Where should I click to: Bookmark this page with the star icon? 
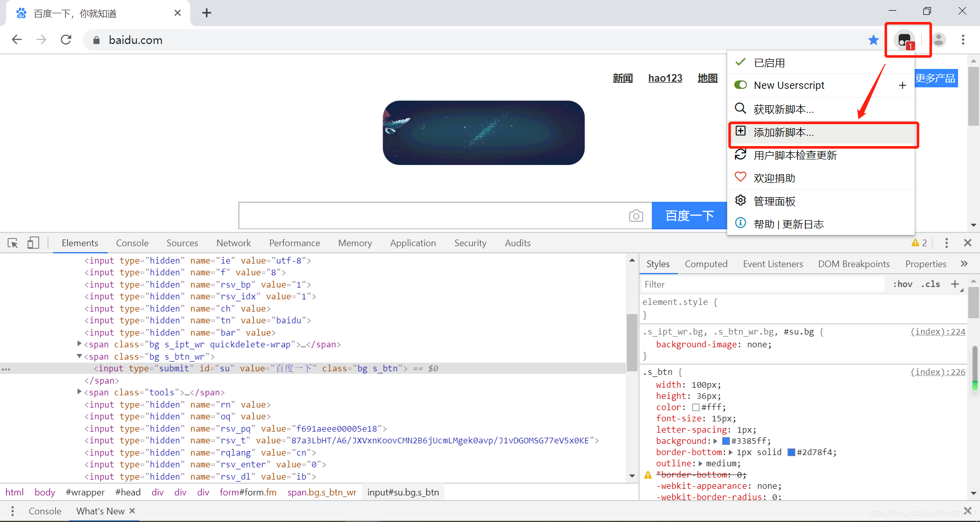pyautogui.click(x=873, y=40)
